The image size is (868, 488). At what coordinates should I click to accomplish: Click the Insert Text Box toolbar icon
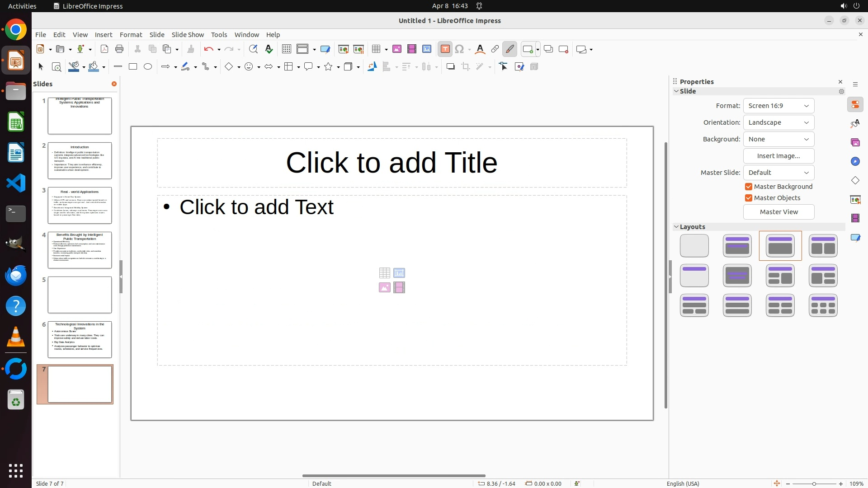(x=445, y=49)
